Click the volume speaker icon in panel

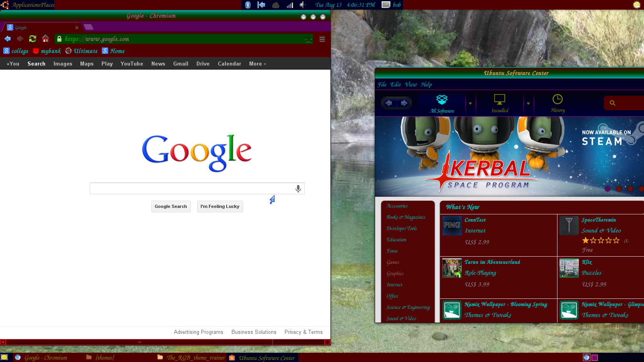(303, 5)
